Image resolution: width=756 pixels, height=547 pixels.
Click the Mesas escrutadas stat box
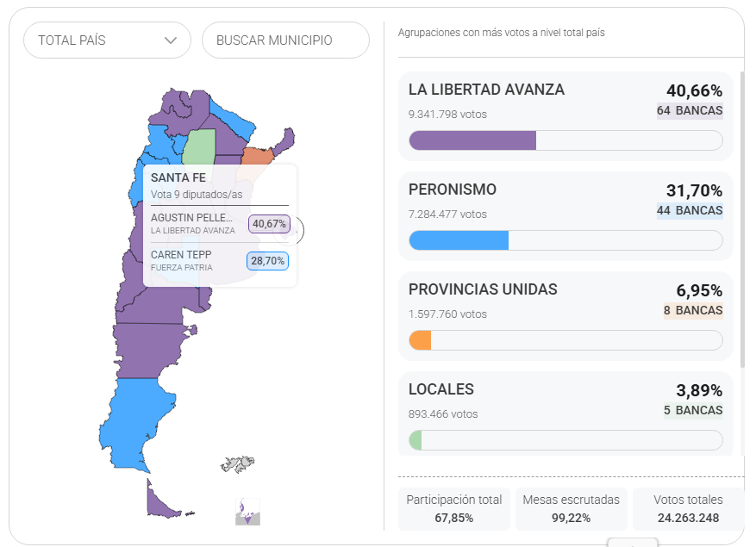(572, 508)
